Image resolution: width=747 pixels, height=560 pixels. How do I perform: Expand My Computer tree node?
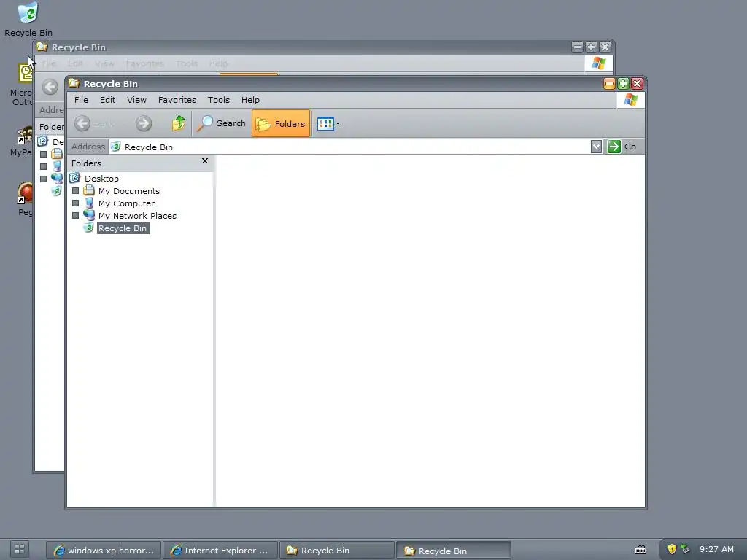click(75, 203)
